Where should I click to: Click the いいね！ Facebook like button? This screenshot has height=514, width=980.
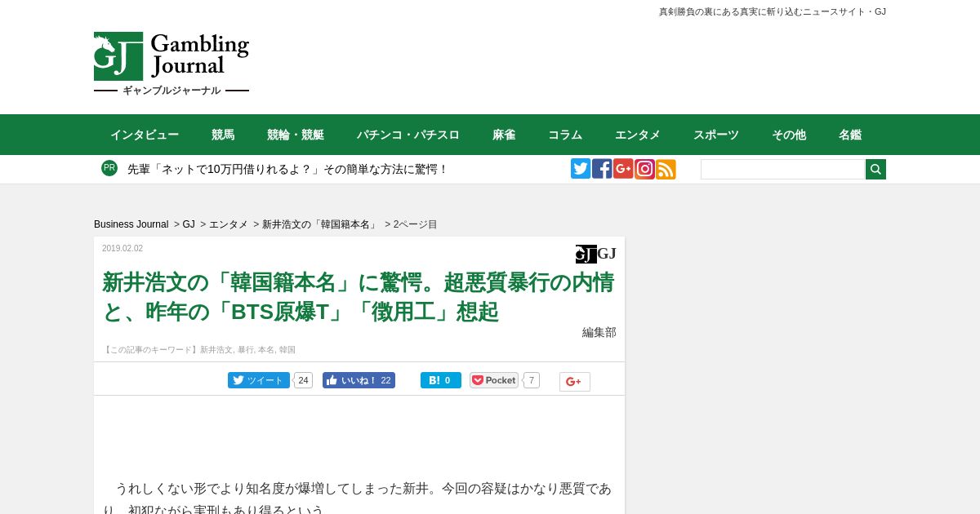(x=359, y=380)
